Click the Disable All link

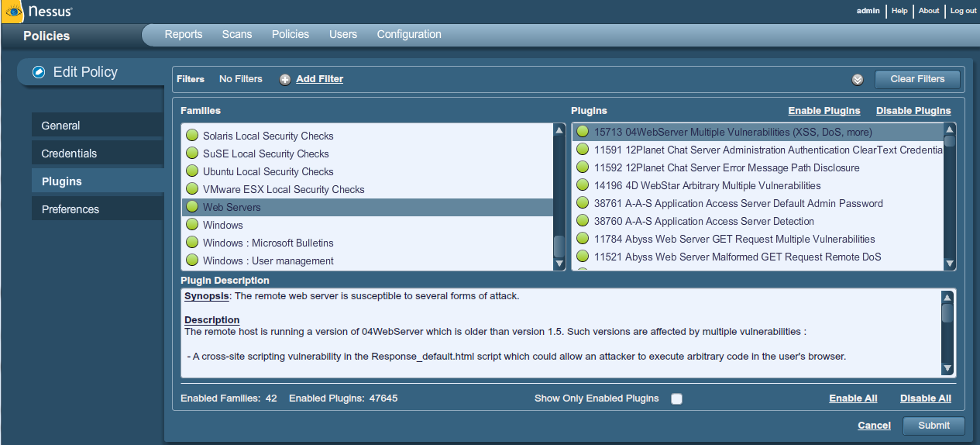[926, 398]
